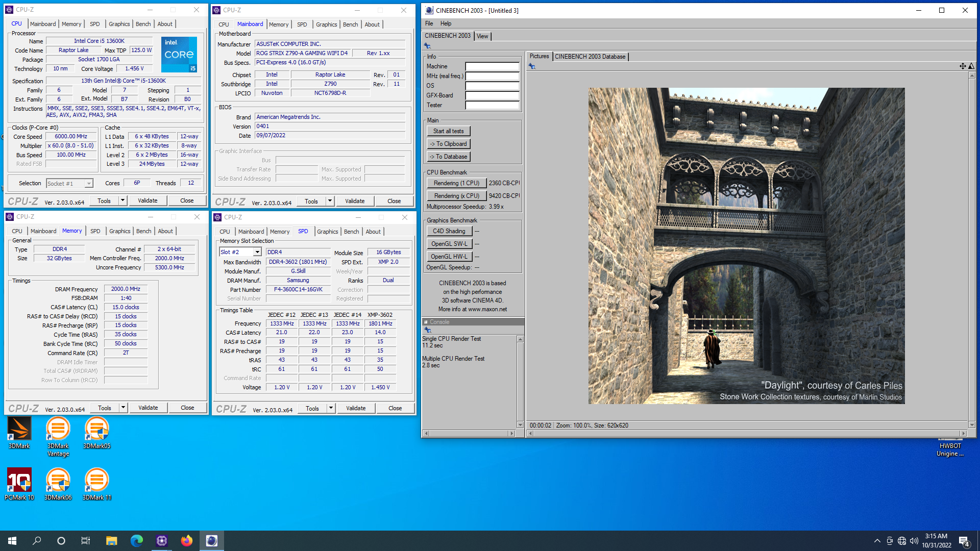Screen dimensions: 980x551
Task: Switch to CPU-Z in the taskbar
Action: [x=161, y=541]
